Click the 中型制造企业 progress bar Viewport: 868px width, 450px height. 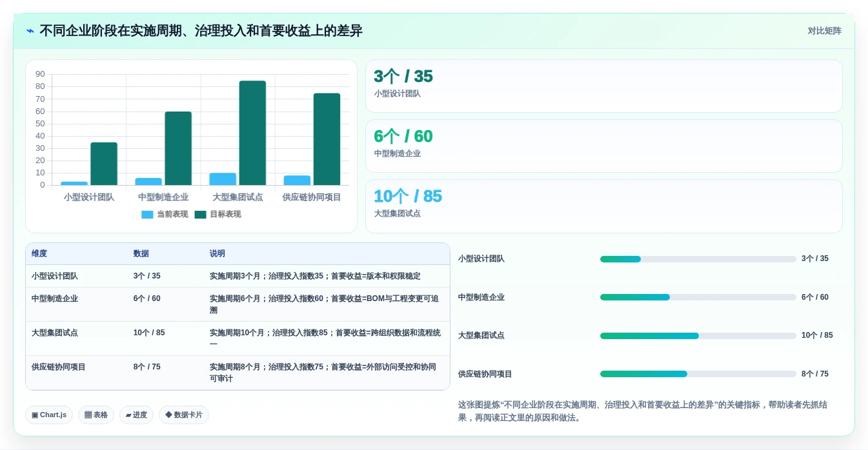click(698, 297)
